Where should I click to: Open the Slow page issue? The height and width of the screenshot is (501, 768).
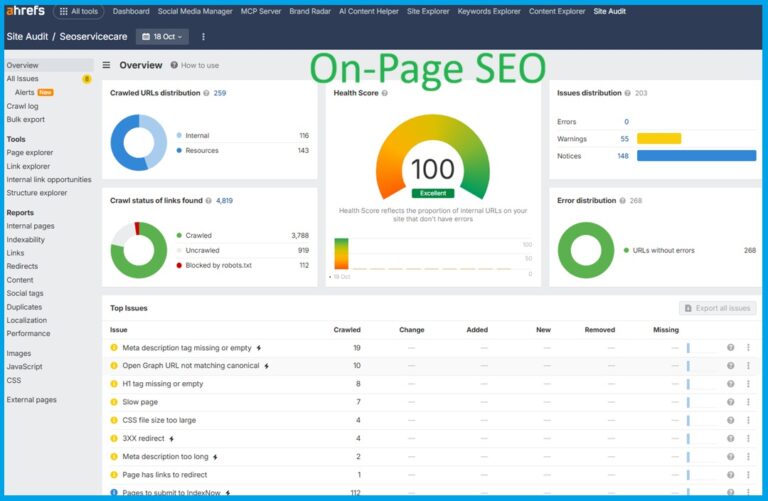tap(140, 402)
